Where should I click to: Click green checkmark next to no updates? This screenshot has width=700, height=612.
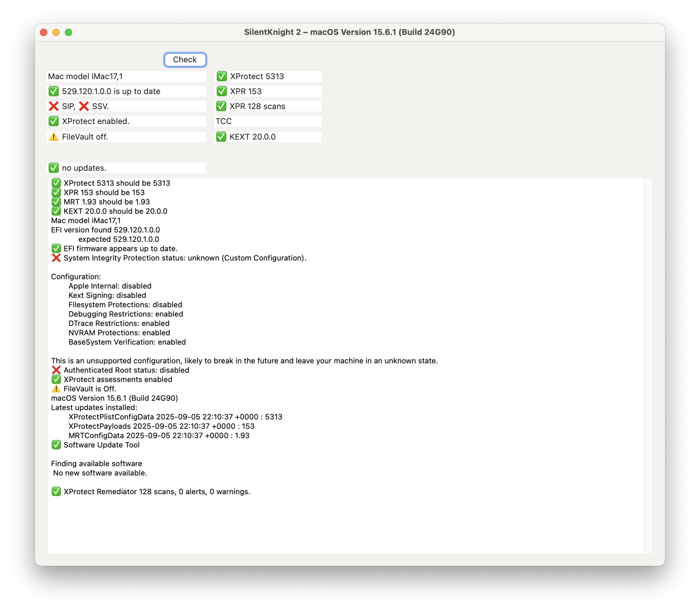click(54, 168)
